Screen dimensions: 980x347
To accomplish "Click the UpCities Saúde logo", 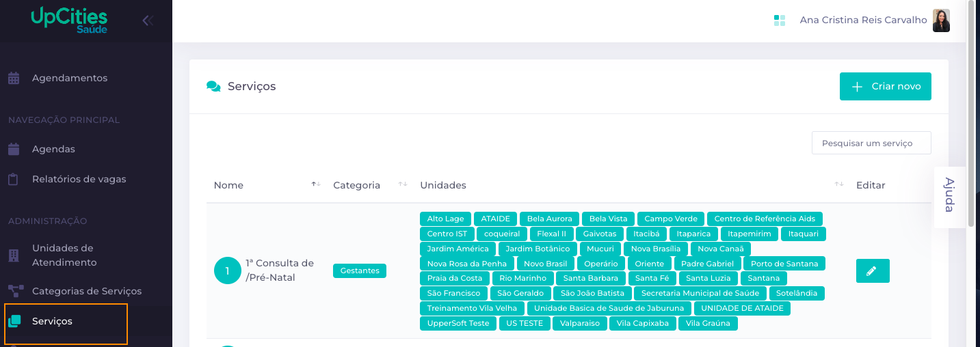I will tap(69, 20).
